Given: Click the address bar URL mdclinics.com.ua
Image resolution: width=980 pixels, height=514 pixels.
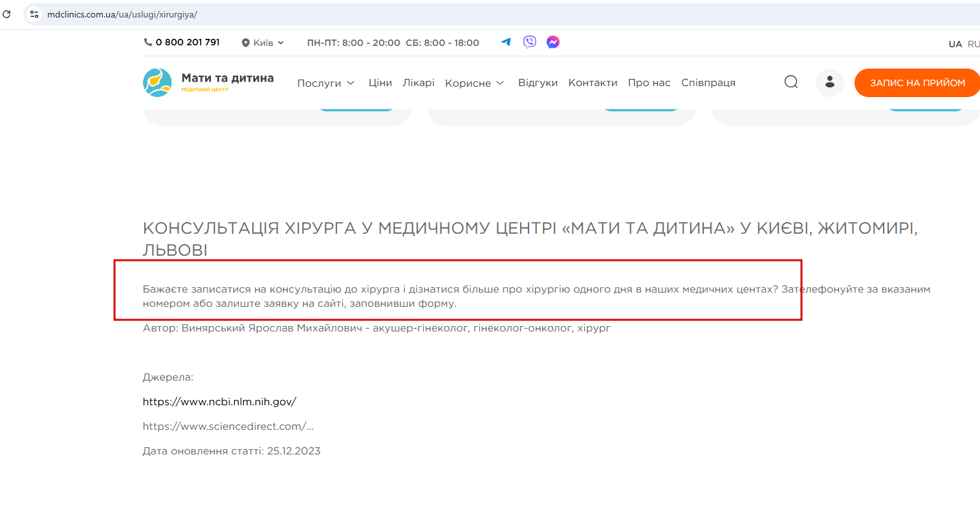Looking at the screenshot, I should (x=122, y=14).
